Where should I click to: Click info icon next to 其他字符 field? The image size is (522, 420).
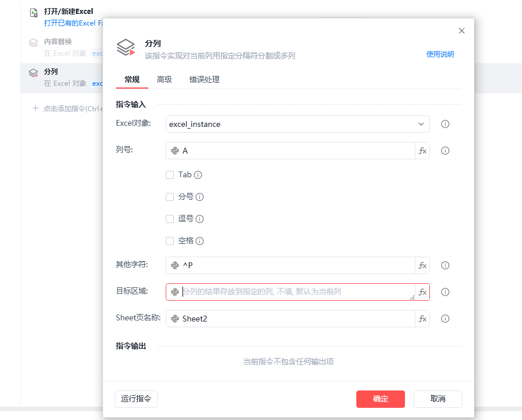[445, 265]
